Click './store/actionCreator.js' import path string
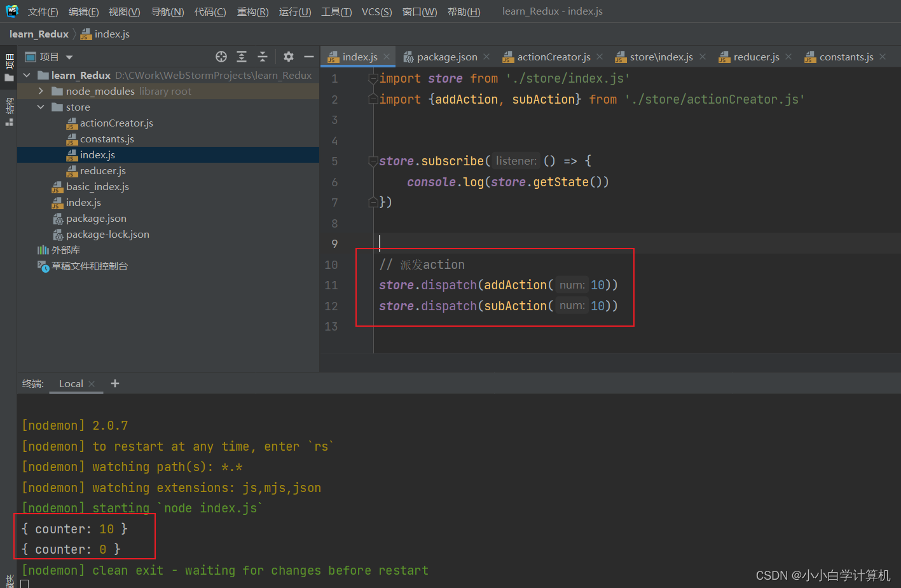Image resolution: width=901 pixels, height=588 pixels. coord(715,99)
